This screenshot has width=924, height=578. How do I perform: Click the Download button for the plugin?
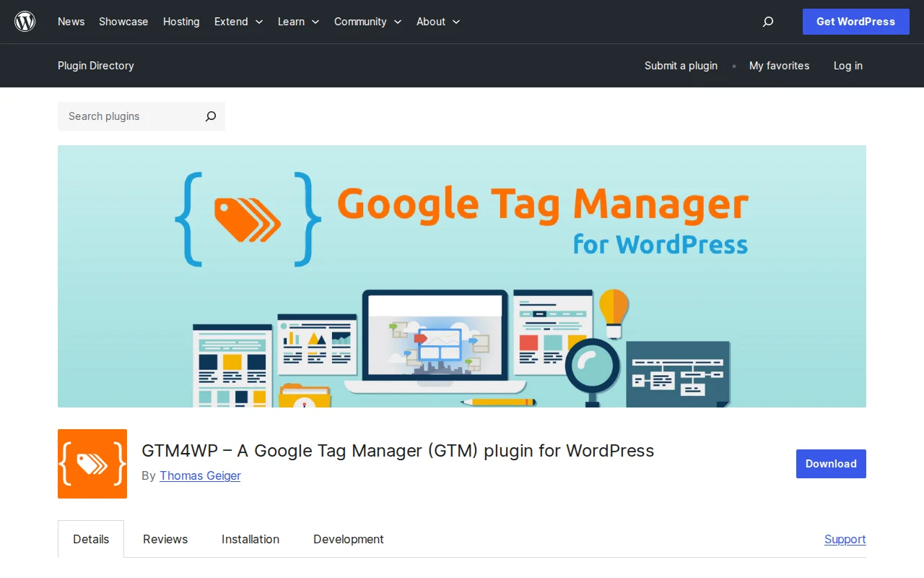coord(831,464)
